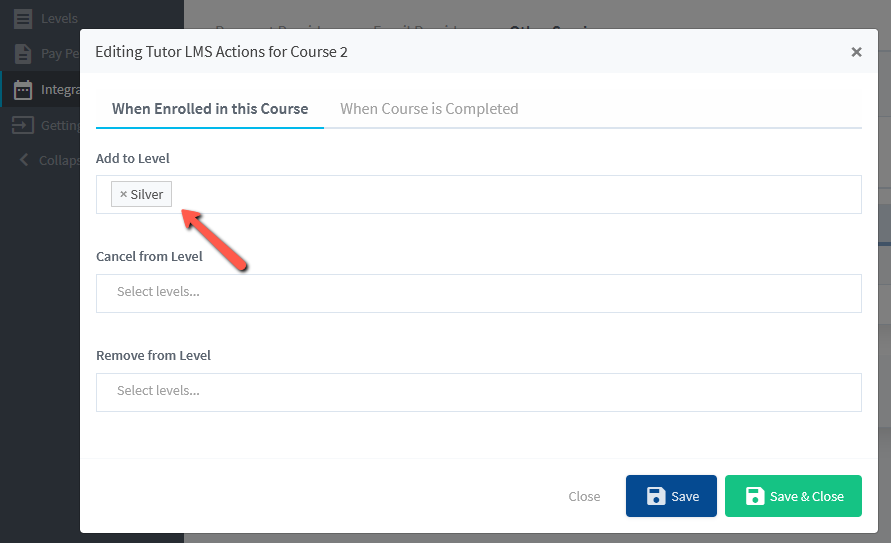Click the Levels menu item text

[59, 18]
